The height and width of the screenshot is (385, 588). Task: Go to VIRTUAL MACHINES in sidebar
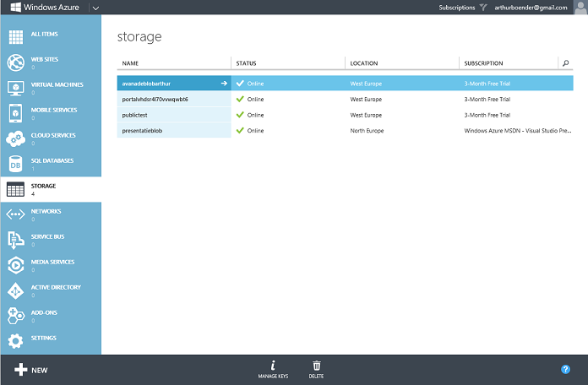[x=57, y=84]
